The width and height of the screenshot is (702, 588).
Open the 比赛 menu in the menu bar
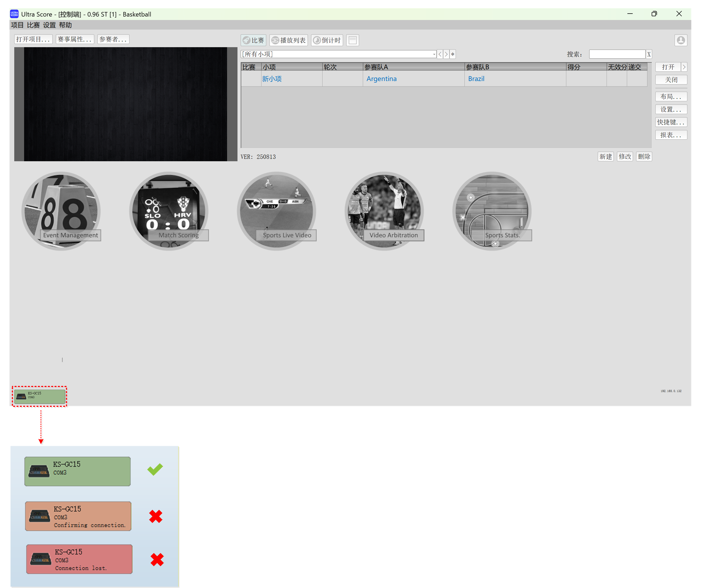point(33,25)
